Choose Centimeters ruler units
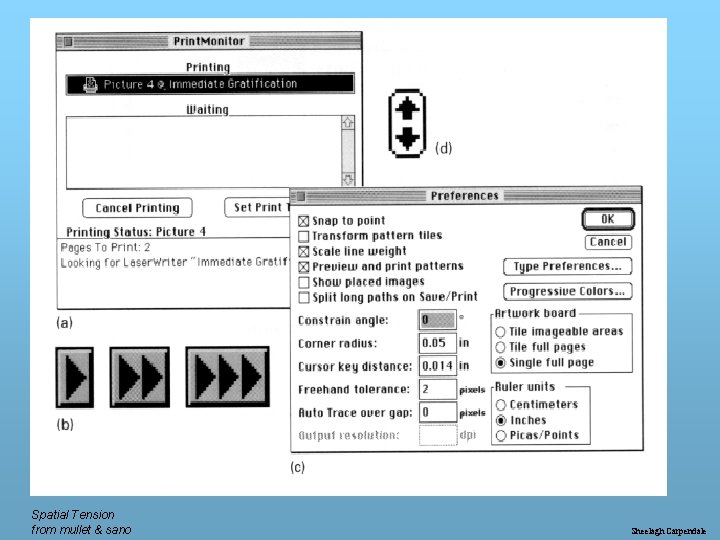Viewport: 720px width, 540px height. (501, 405)
